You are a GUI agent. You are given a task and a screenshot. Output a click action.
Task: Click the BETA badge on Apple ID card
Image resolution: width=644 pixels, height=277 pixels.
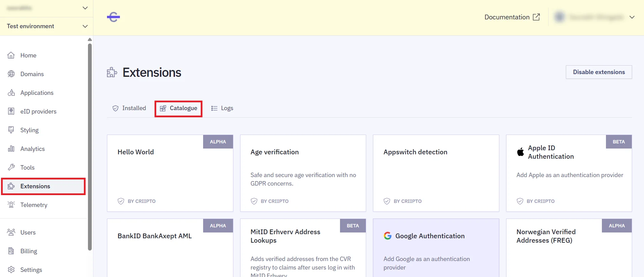click(619, 142)
